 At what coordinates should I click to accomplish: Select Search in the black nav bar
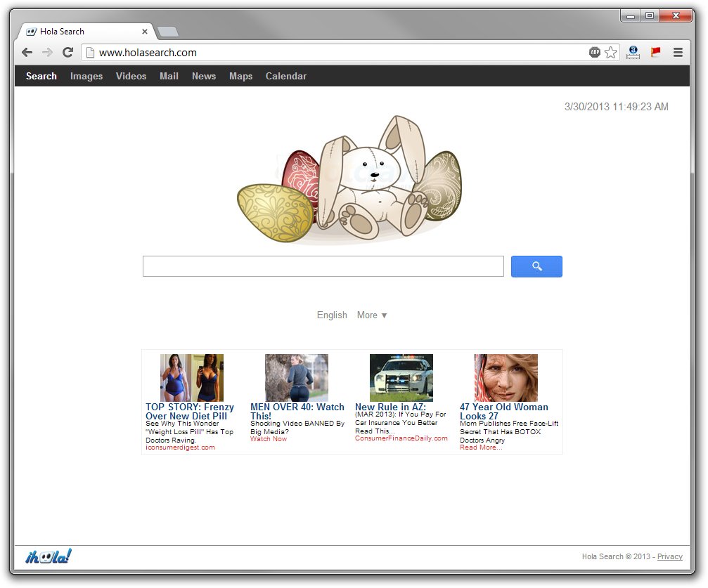click(41, 76)
